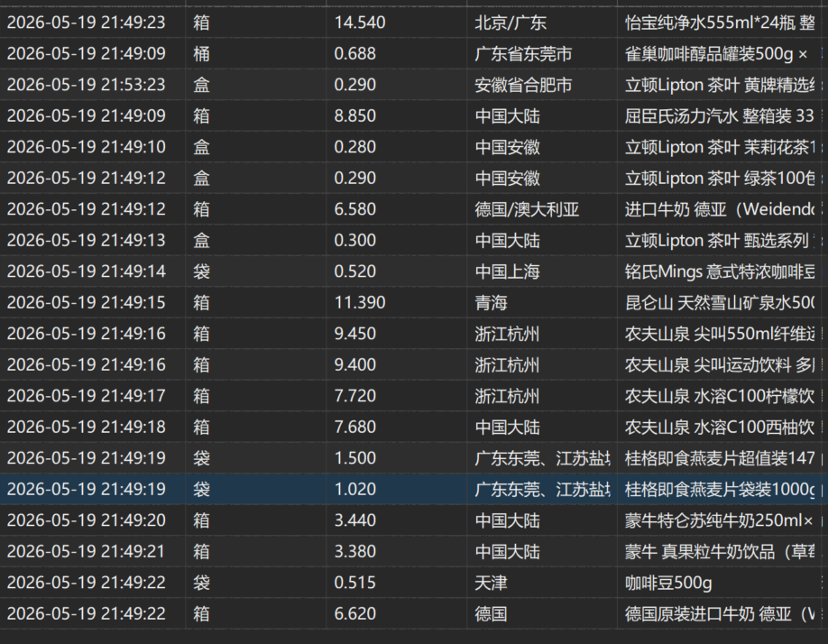Image resolution: width=828 pixels, height=644 pixels.
Task: Click product 农夫山泉 水溶C100柠檬饮
Action: (x=720, y=397)
